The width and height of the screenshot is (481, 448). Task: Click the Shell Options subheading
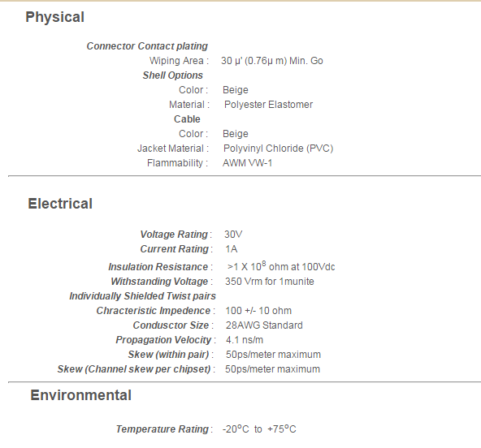pyautogui.click(x=173, y=75)
